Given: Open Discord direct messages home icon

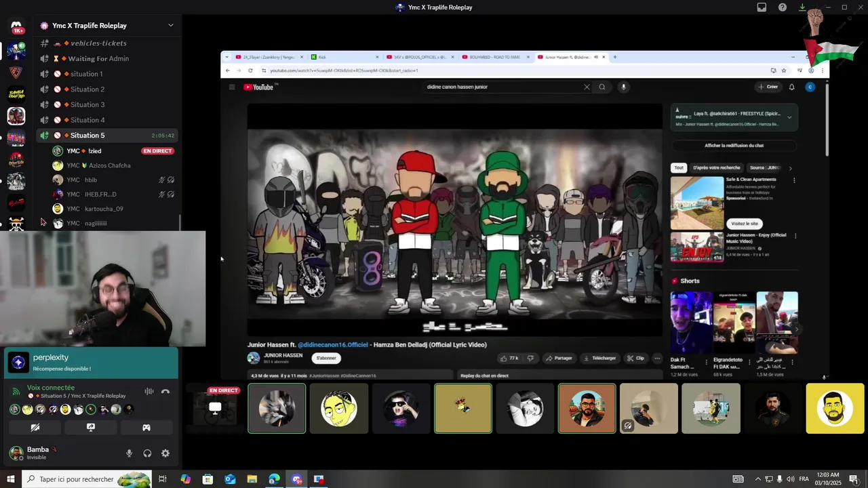Looking at the screenshot, I should pos(16,26).
